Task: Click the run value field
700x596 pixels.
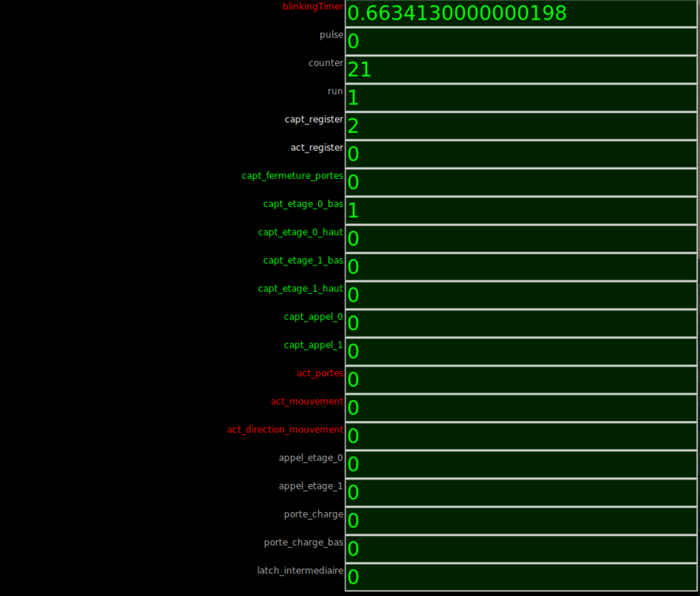Action: [x=520, y=98]
